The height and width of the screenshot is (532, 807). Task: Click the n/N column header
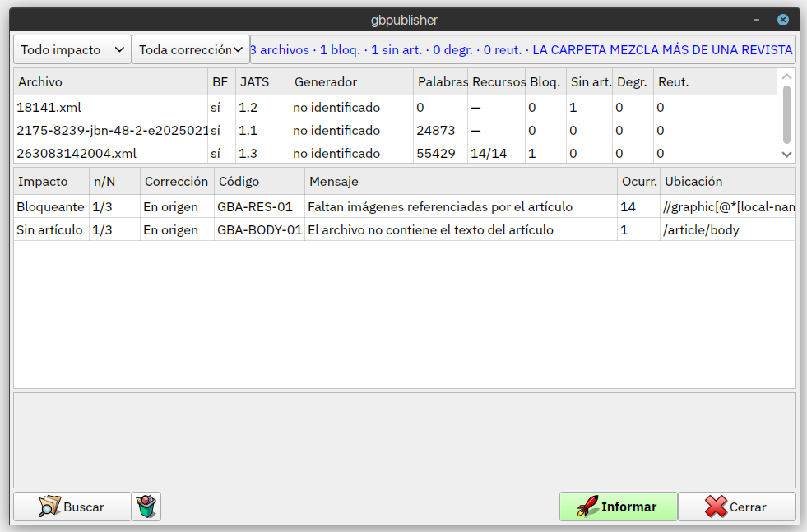[x=115, y=182]
